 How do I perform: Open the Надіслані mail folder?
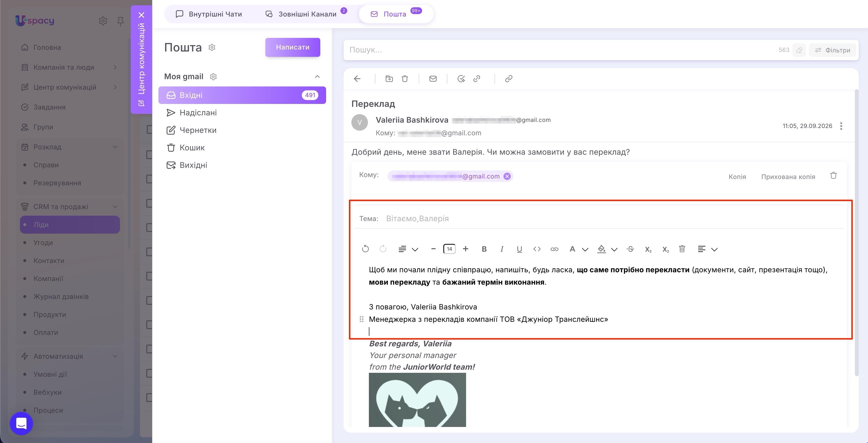pyautogui.click(x=242, y=113)
